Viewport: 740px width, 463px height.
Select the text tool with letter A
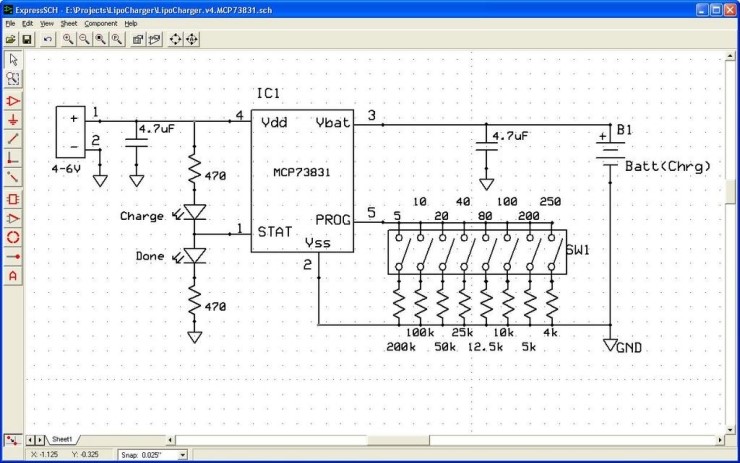click(x=13, y=275)
